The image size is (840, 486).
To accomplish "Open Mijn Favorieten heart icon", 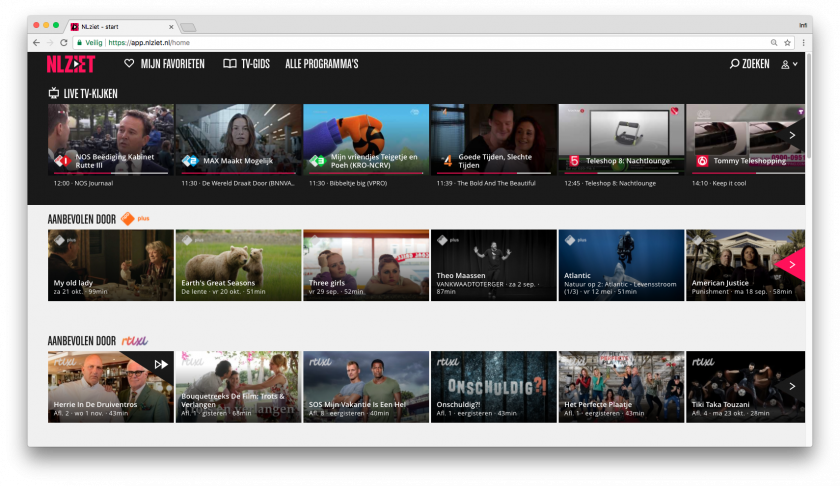I will pyautogui.click(x=129, y=63).
